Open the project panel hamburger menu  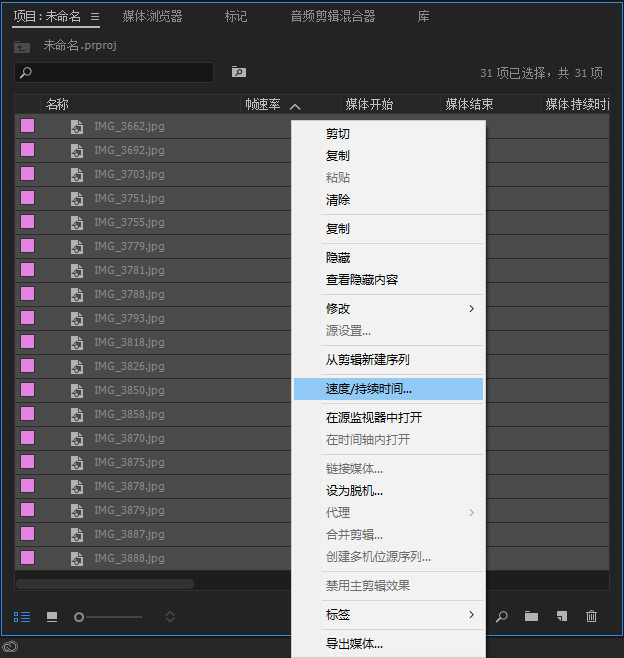point(95,17)
